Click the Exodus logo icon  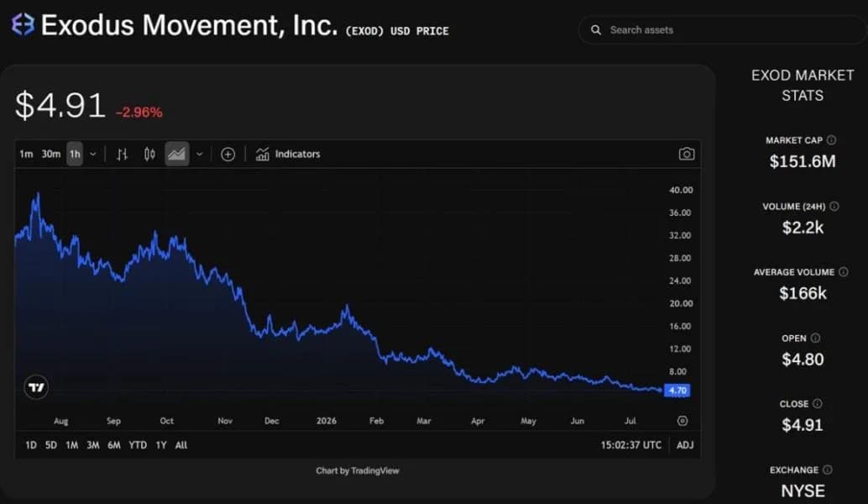click(23, 25)
